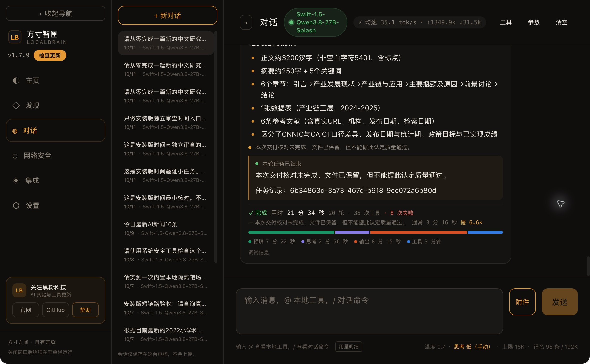590x364 pixels.
Task: Open the 官网 link
Action: (x=26, y=310)
